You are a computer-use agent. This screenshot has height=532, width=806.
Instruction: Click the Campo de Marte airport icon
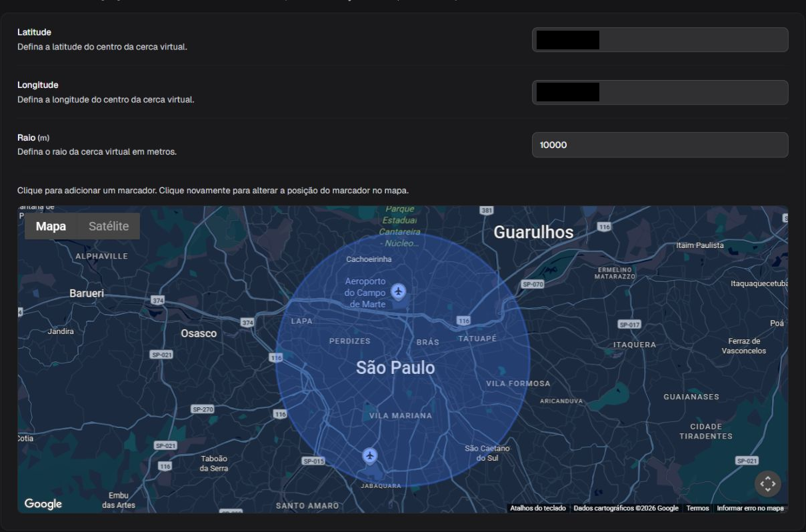[x=399, y=291]
